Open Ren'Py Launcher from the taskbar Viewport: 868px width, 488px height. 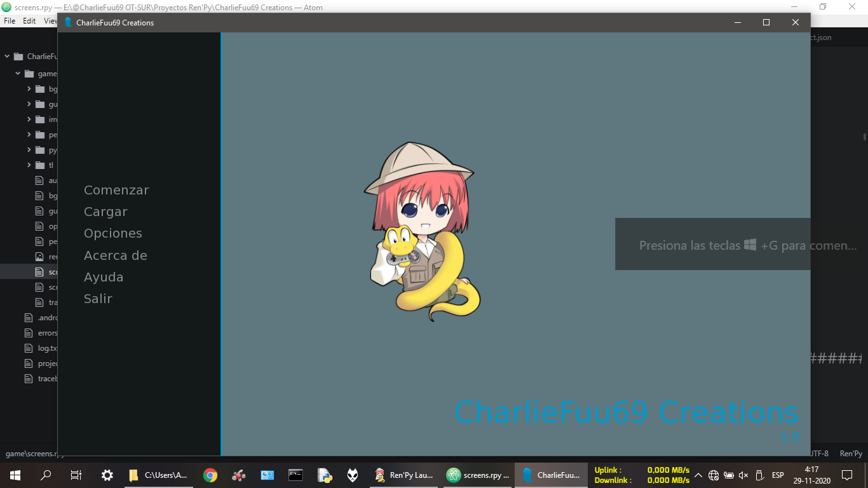click(x=404, y=475)
